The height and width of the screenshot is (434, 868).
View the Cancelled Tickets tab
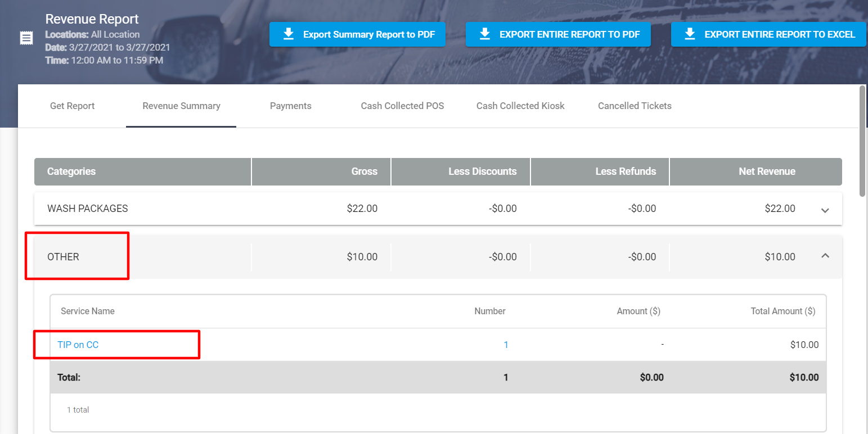click(635, 106)
